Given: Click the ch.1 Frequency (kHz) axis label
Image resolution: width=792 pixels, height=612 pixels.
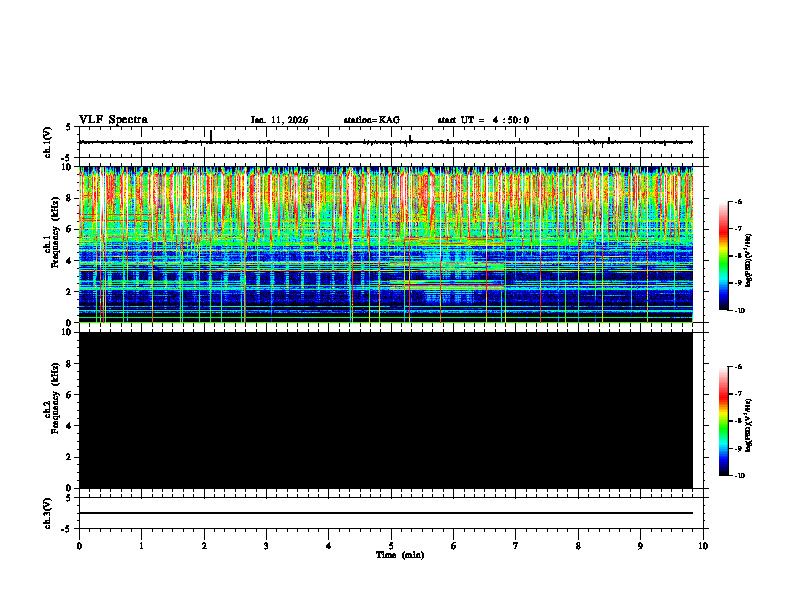Looking at the screenshot, I should [x=52, y=231].
